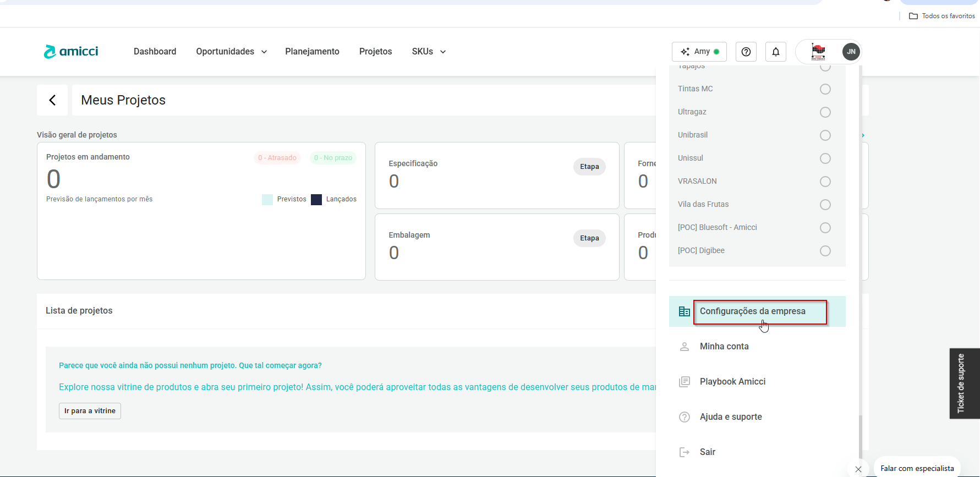980x477 pixels.
Task: Open the notifications bell
Action: tap(775, 52)
